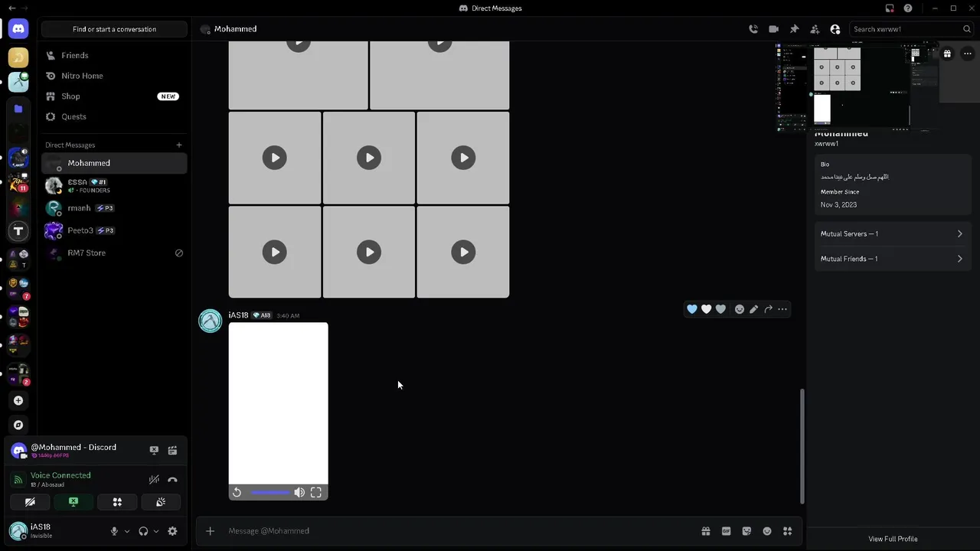Screen dimensions: 980x551
Task: Open User Settings gear
Action: tap(172, 531)
